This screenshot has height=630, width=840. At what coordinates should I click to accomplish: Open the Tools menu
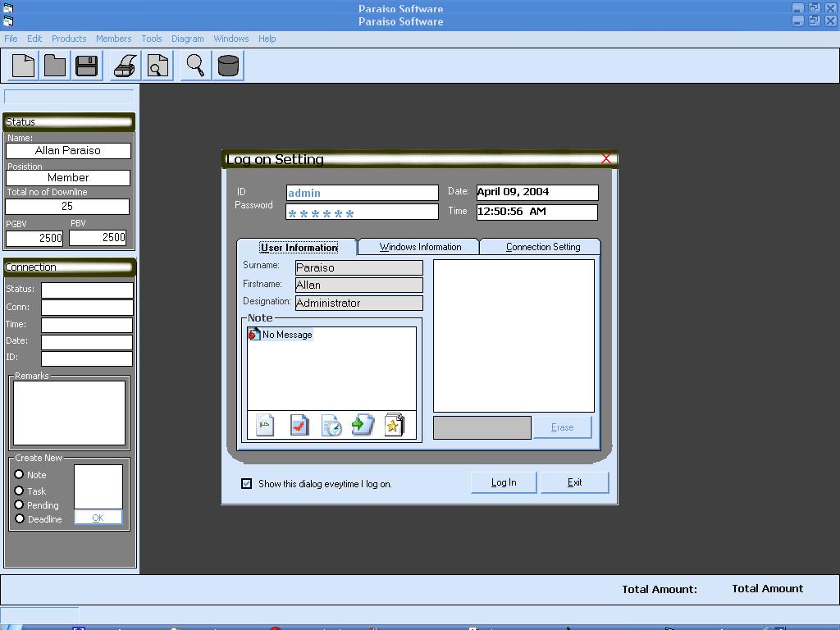(x=152, y=39)
